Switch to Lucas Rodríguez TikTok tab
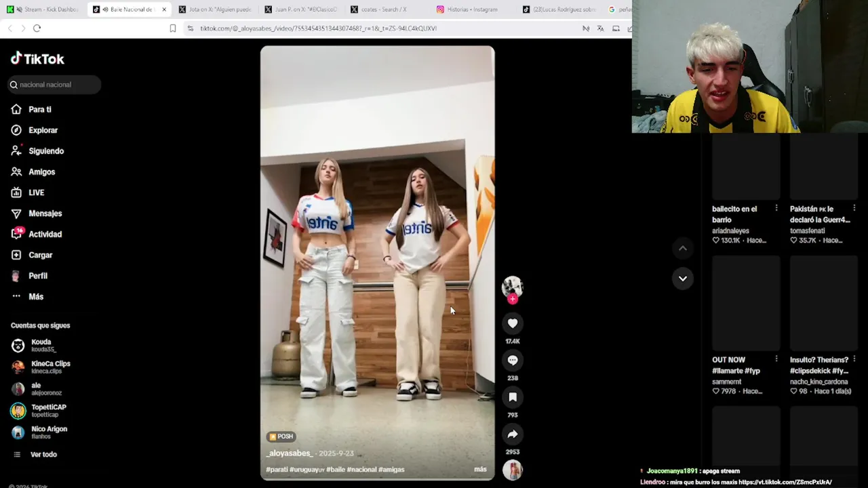Viewport: 868px width, 488px height. coord(559,9)
